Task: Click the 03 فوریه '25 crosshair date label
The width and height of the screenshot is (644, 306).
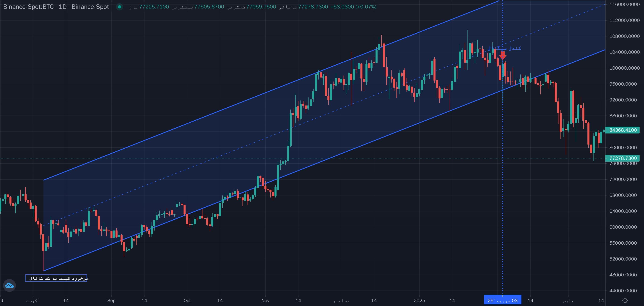Action: [503, 300]
